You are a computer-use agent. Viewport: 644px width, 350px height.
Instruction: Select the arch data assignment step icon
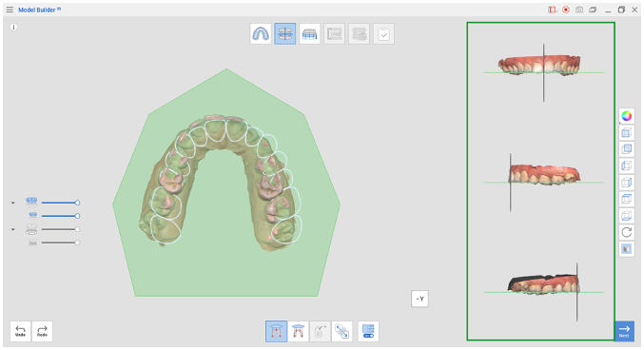(261, 33)
